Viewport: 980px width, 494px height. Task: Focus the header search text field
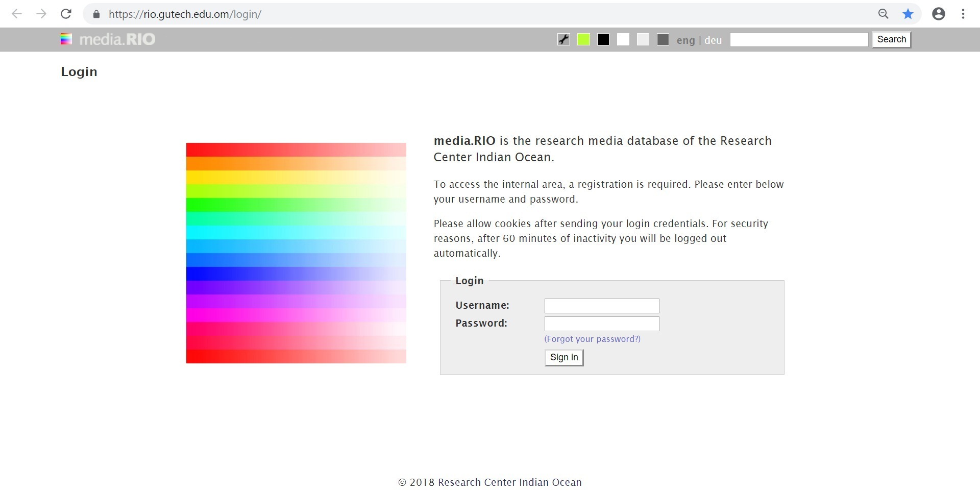(799, 39)
